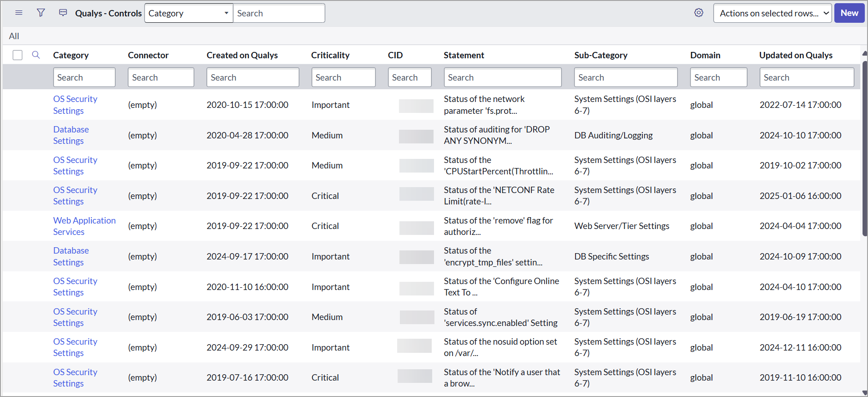Sort by the Statement column header
Screen dimensions: 868x397
[x=464, y=55]
